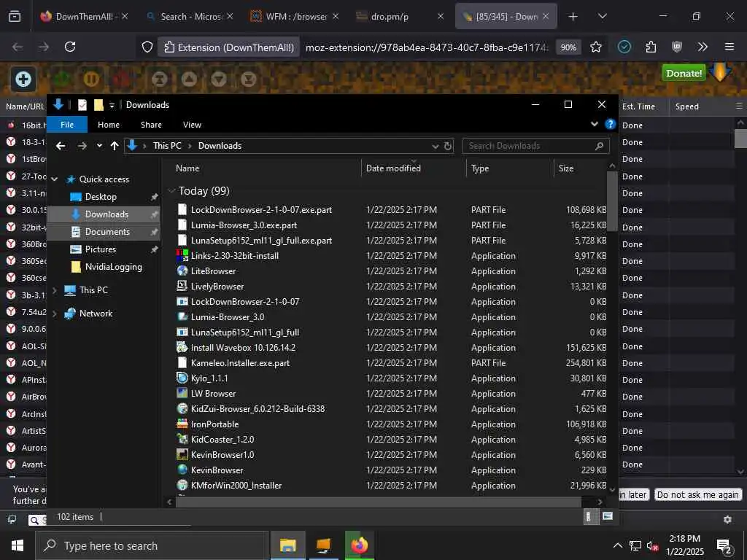Open Explorer help question mark icon
The height and width of the screenshot is (560, 747).
(611, 124)
